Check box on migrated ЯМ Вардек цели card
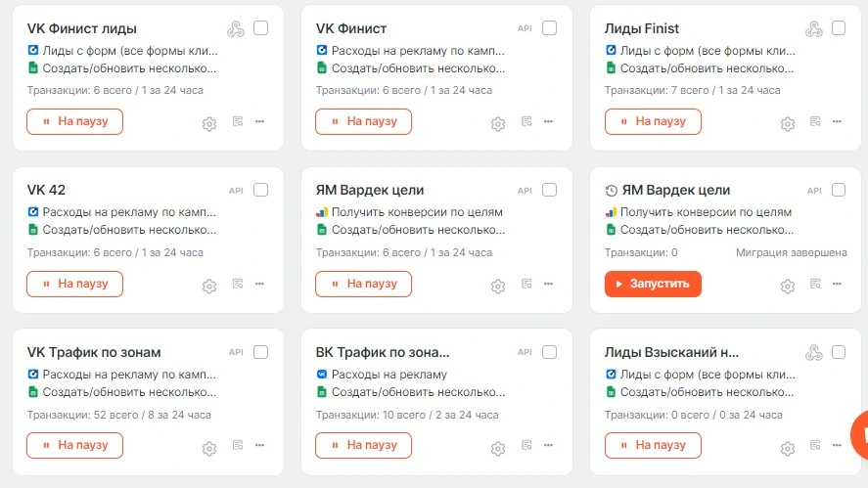 click(x=839, y=190)
